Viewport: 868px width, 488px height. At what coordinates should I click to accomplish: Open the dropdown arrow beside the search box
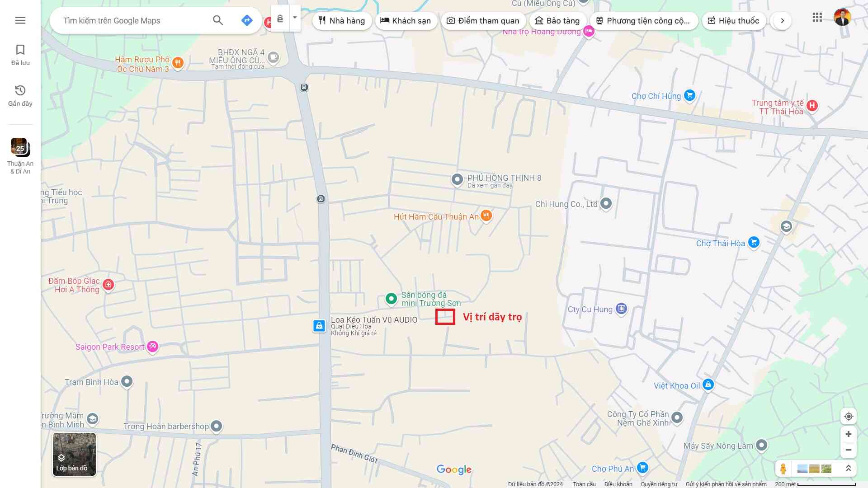click(295, 18)
